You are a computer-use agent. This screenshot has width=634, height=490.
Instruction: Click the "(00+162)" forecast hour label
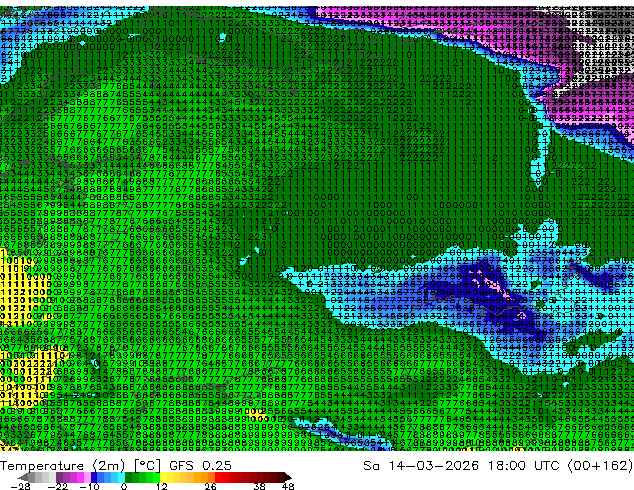(600, 466)
